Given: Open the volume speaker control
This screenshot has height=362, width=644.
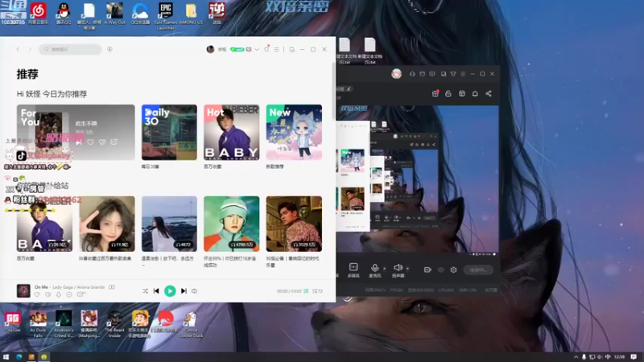Looking at the screenshot, I should pyautogui.click(x=194, y=291).
